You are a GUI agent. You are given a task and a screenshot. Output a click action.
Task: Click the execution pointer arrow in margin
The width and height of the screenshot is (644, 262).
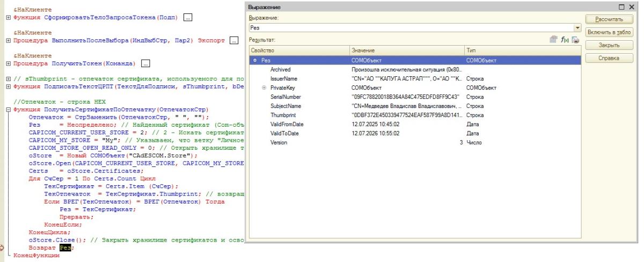pyautogui.click(x=3, y=248)
